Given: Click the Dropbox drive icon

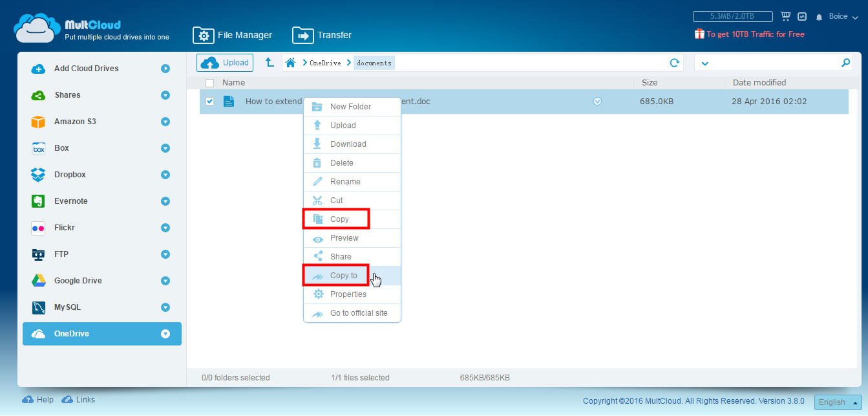Looking at the screenshot, I should point(38,175).
